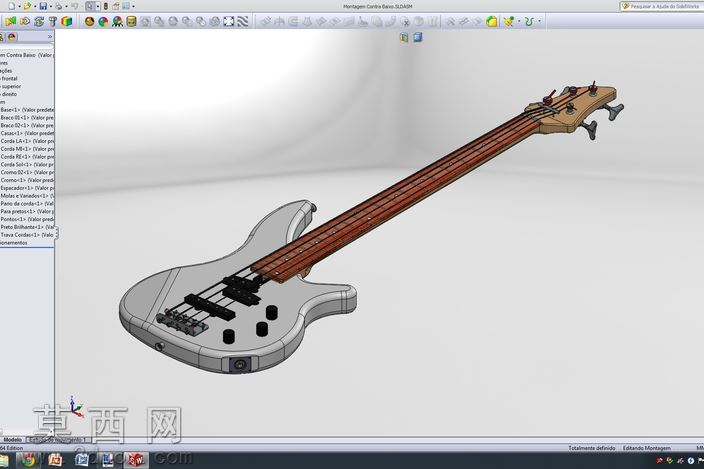This screenshot has height=469, width=704.
Task: Open the dropdown beside the green spline icon
Action: 539,21
